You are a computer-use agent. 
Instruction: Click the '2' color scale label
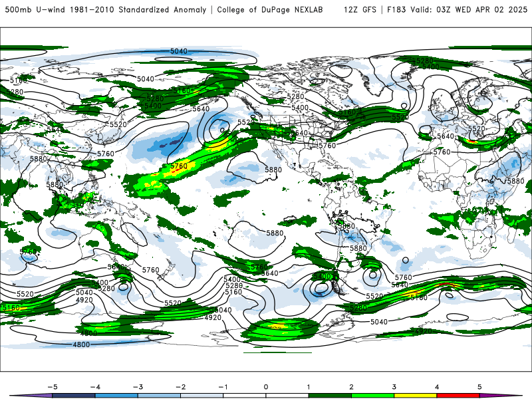pos(351,387)
